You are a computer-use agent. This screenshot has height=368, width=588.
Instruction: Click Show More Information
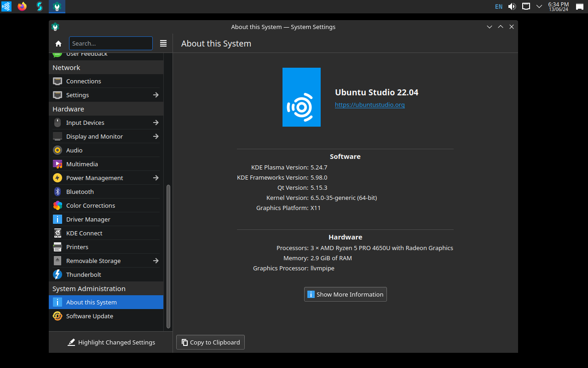pos(345,294)
